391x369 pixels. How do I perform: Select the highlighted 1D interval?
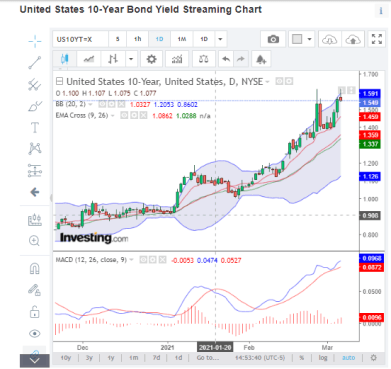(x=159, y=39)
